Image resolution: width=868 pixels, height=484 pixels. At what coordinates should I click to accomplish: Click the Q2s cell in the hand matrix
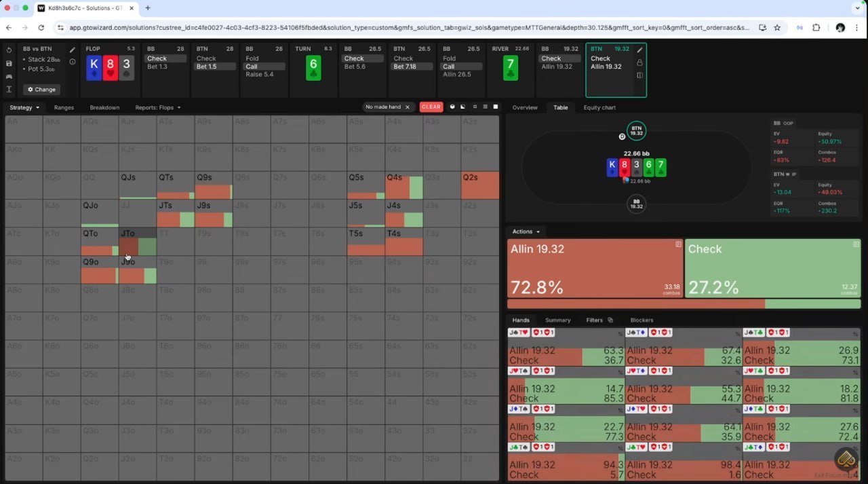(x=479, y=185)
